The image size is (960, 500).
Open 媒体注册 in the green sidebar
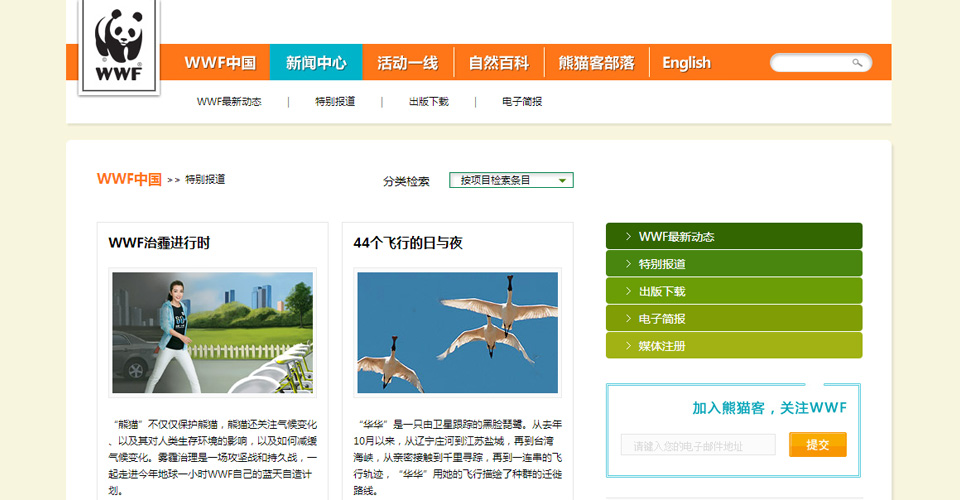click(734, 346)
